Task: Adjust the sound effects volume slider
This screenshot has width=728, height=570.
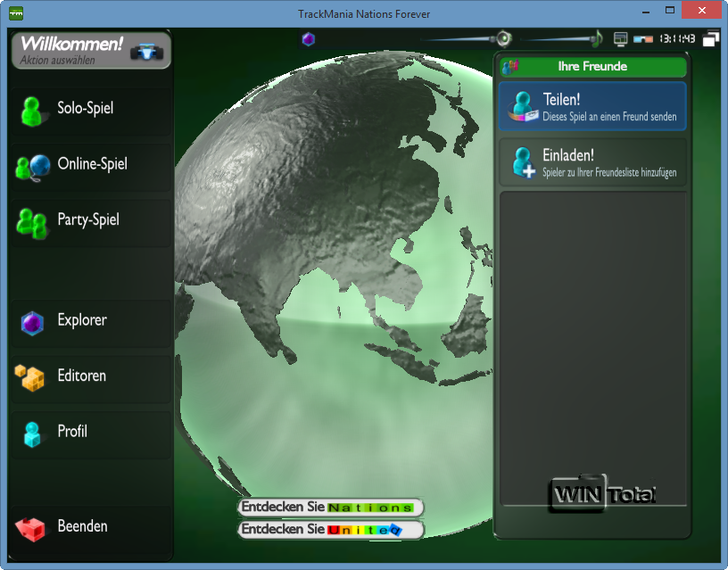Action: tap(458, 39)
